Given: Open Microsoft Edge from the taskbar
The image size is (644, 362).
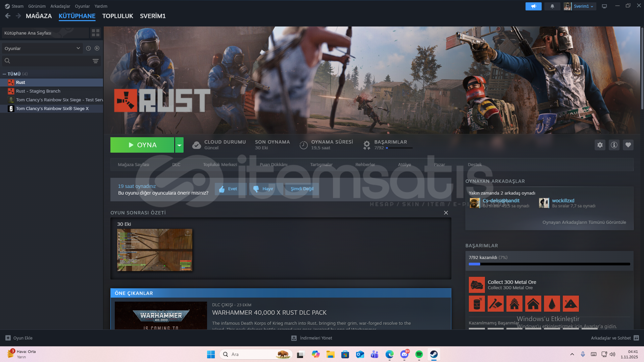Looking at the screenshot, I should tap(390, 354).
